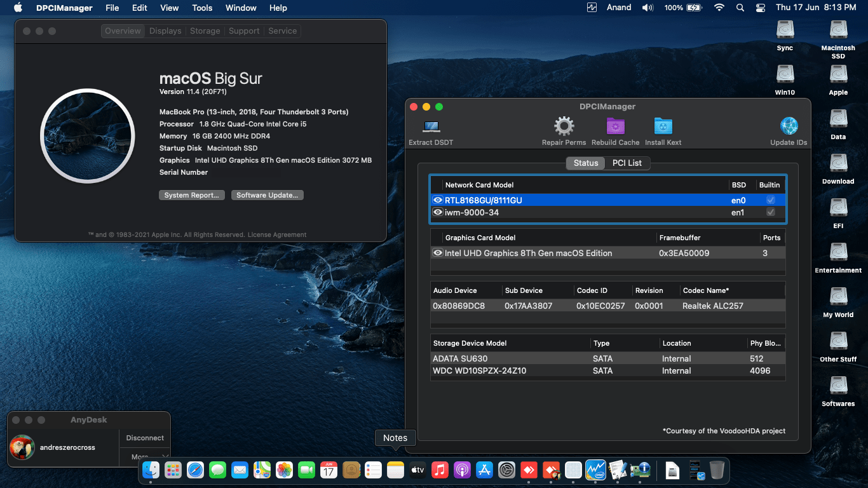
Task: Click DPCIManager network card Dock icon
Action: point(639,470)
